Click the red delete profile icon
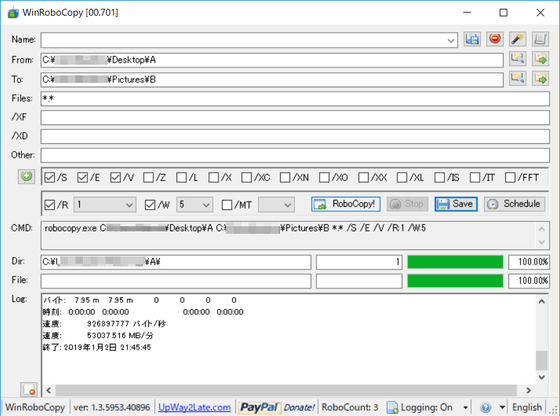Viewport: 560px width, 416px height. pos(495,39)
